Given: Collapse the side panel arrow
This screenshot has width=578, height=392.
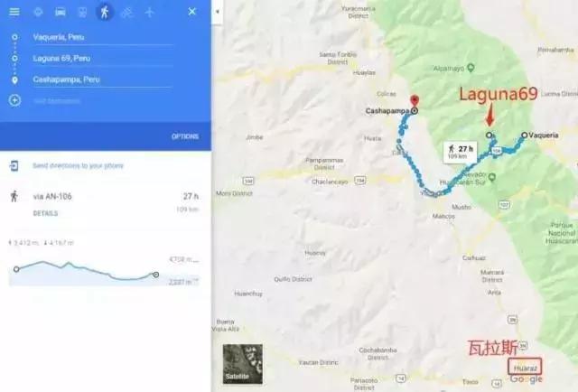Looking at the screenshot, I should pos(218,12).
